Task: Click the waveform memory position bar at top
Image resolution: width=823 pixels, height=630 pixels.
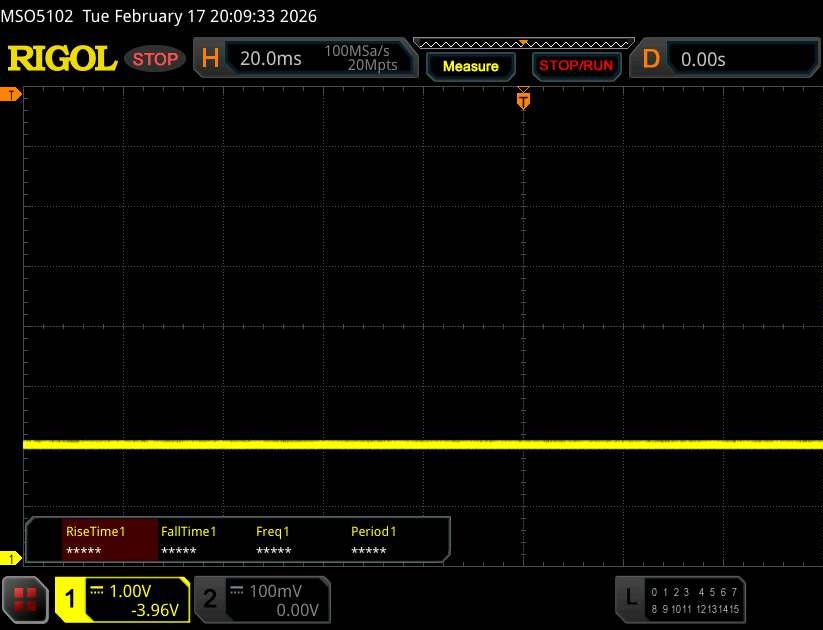Action: coord(522,44)
